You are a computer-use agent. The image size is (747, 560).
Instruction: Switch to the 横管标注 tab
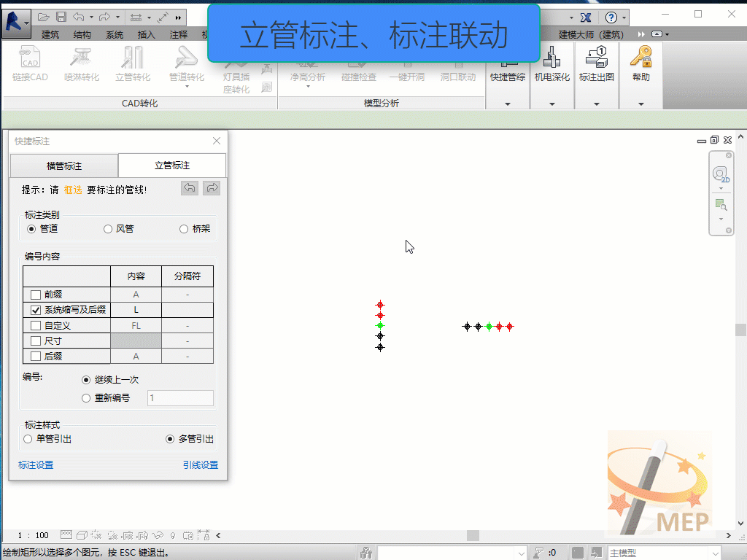click(x=64, y=166)
